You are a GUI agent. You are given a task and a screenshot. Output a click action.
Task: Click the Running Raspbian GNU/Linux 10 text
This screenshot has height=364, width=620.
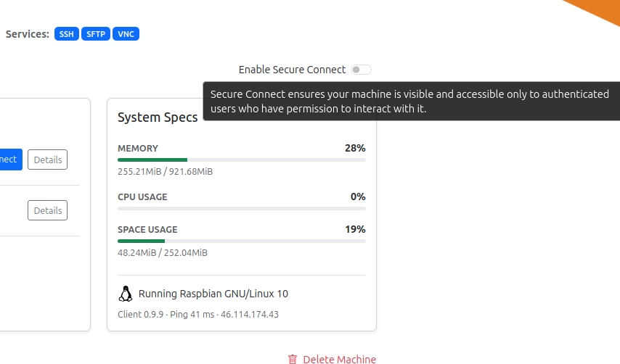tap(213, 294)
